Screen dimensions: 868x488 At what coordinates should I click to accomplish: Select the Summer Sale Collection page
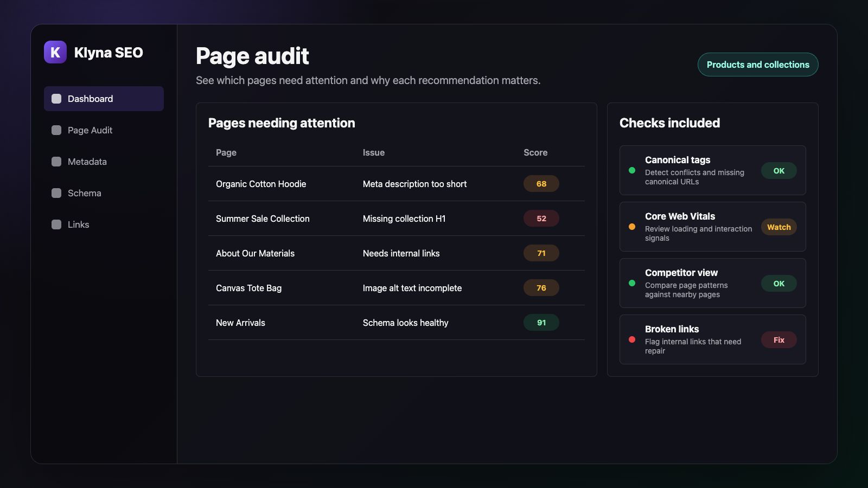click(x=263, y=219)
